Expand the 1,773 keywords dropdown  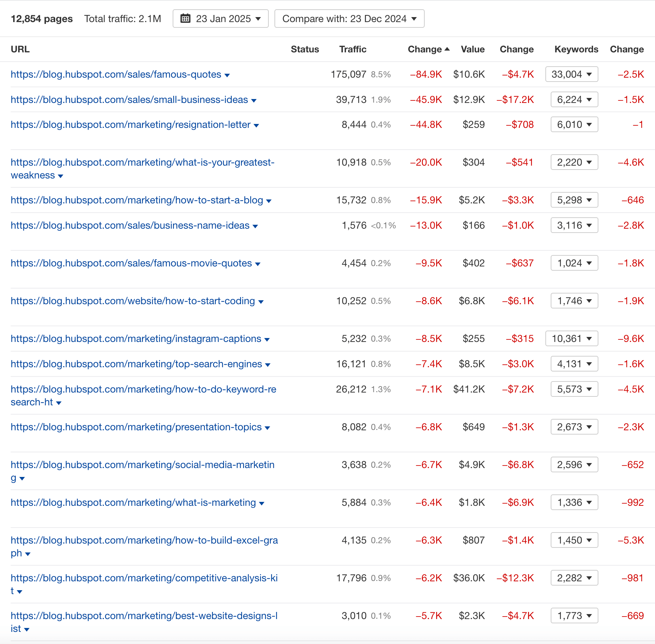click(574, 616)
